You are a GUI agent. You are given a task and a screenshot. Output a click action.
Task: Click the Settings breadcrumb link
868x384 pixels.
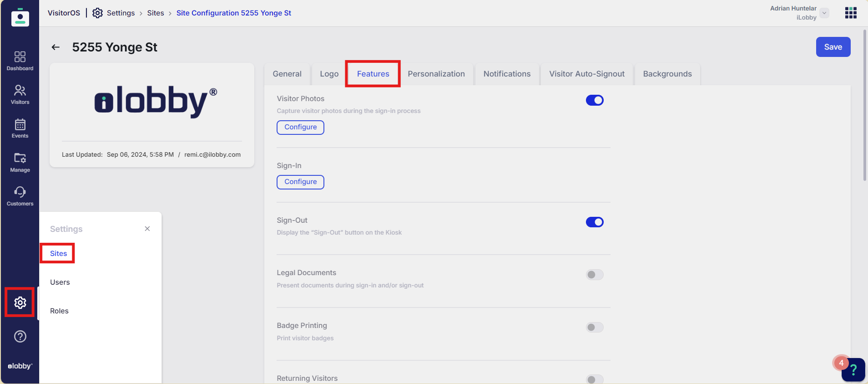coord(121,13)
